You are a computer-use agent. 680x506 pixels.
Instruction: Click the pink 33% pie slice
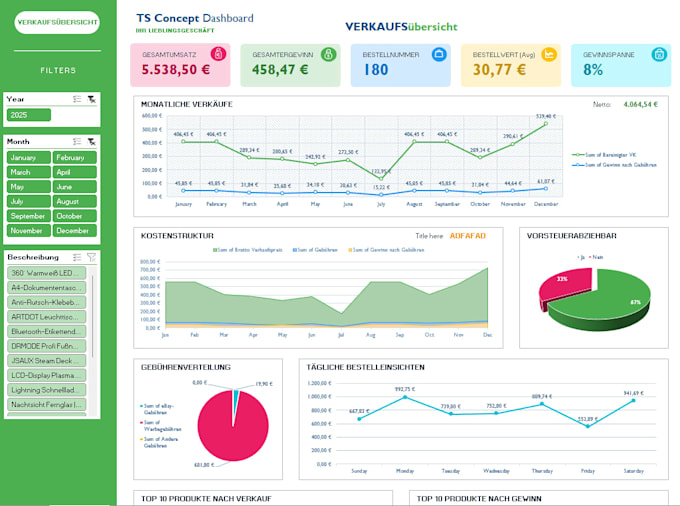pyautogui.click(x=566, y=284)
